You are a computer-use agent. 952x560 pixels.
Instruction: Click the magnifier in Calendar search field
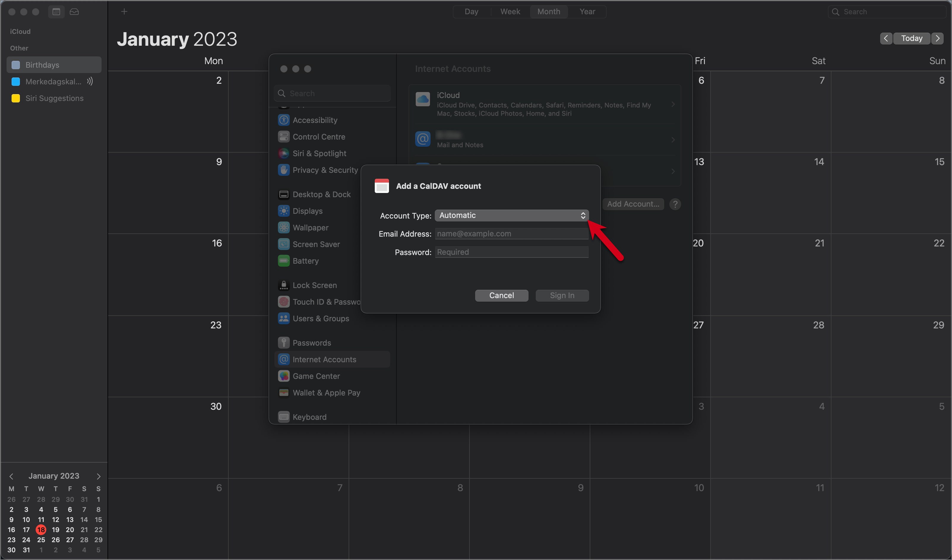tap(836, 12)
